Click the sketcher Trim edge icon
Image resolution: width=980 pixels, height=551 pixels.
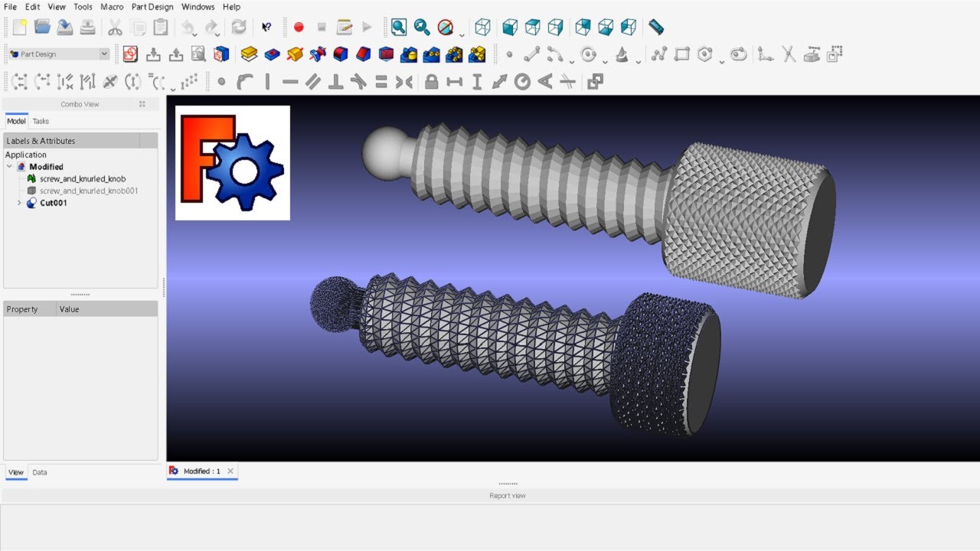[789, 54]
